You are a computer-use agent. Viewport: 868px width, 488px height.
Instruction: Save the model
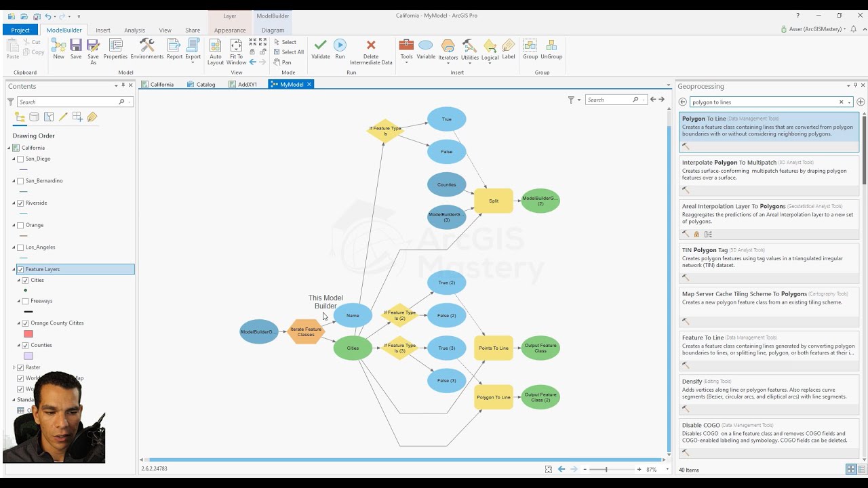coord(76,49)
